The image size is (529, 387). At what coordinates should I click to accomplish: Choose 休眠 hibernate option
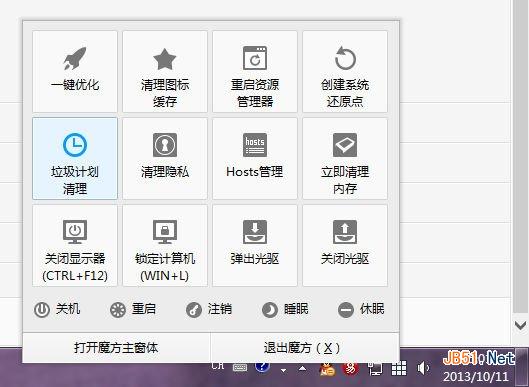pyautogui.click(x=361, y=309)
